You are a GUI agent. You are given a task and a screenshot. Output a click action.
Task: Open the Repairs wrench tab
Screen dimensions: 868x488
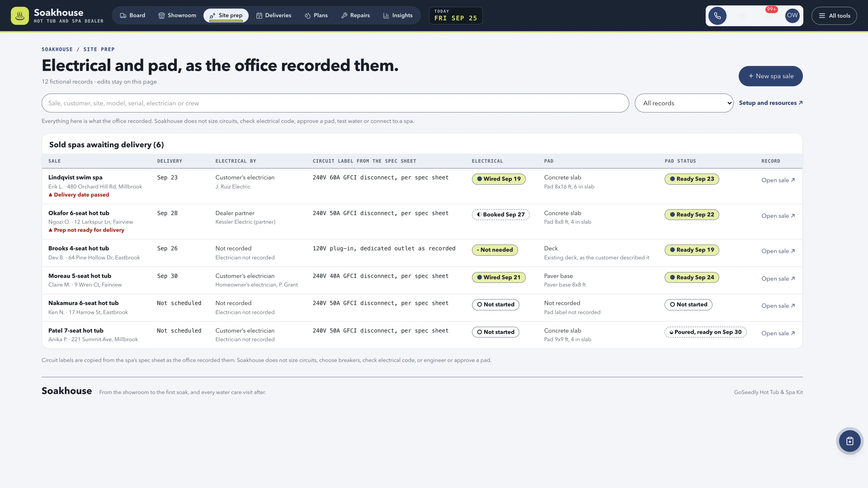[356, 16]
